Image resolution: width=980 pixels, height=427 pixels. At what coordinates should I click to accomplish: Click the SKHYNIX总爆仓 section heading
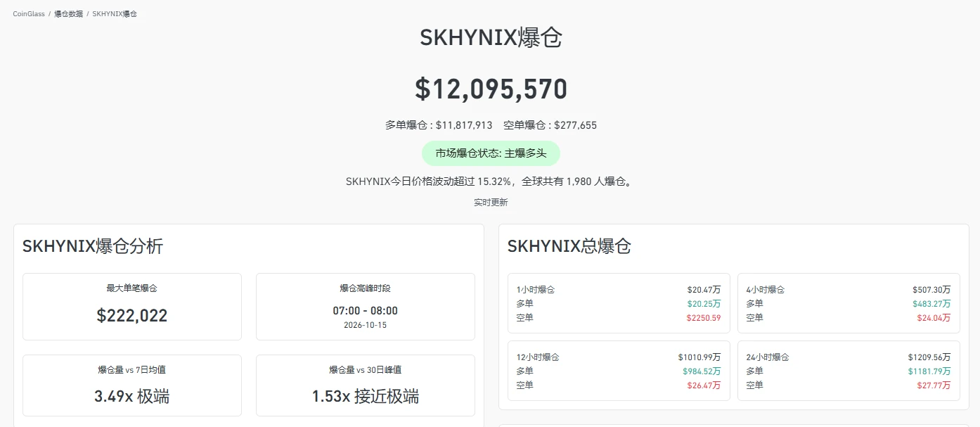click(569, 246)
